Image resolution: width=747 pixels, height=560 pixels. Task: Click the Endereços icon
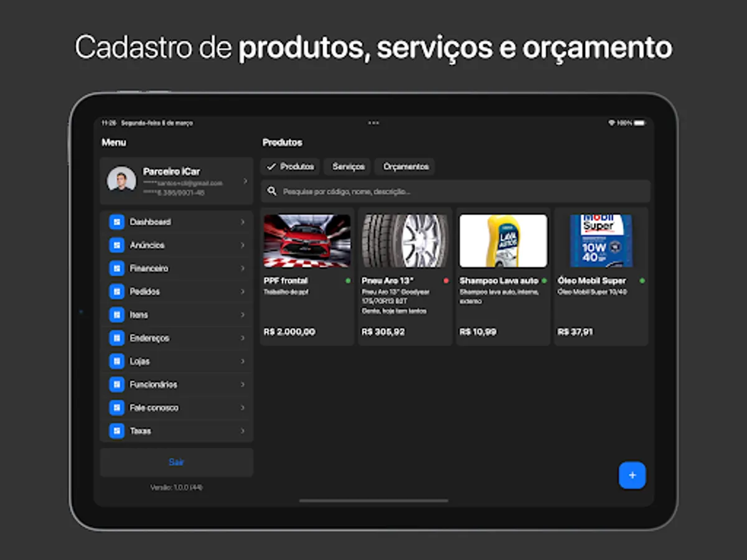116,338
